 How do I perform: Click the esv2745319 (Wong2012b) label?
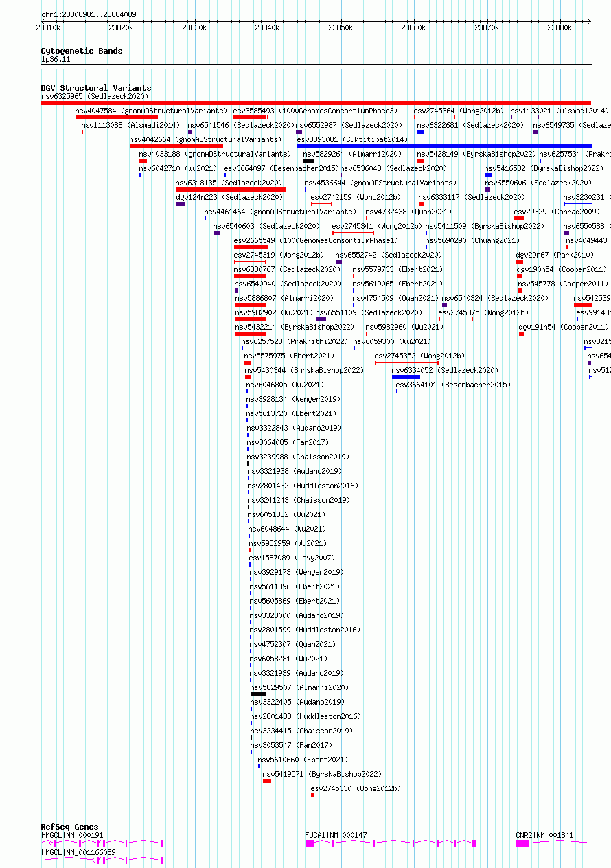pos(279,255)
